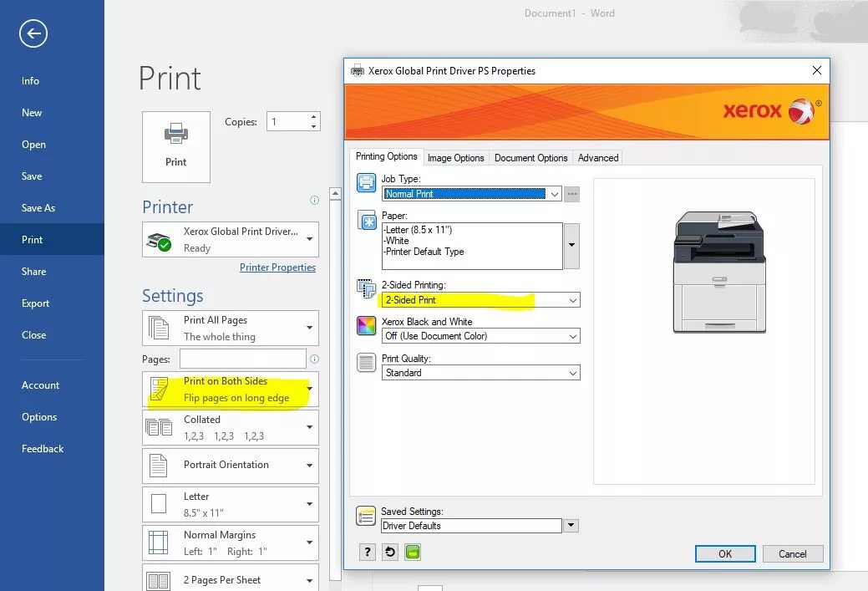
Task: Open the Letter paper size dropdown
Action: coord(231,504)
